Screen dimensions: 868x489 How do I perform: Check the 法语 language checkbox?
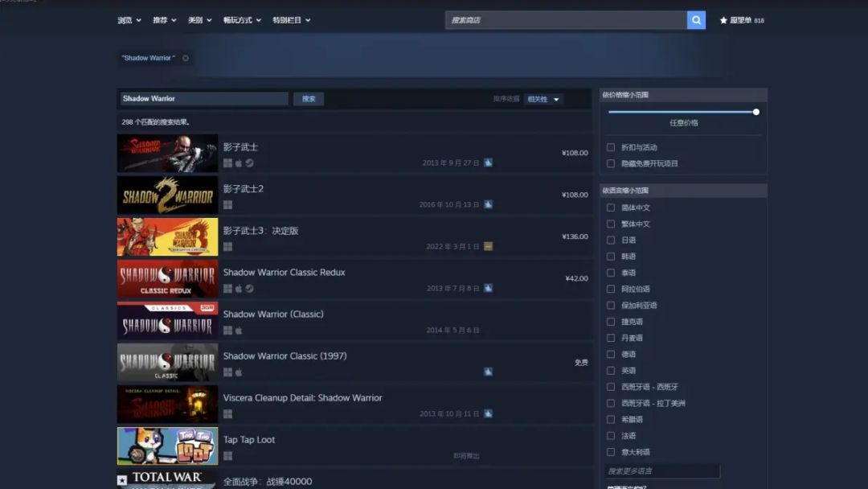pyautogui.click(x=611, y=436)
